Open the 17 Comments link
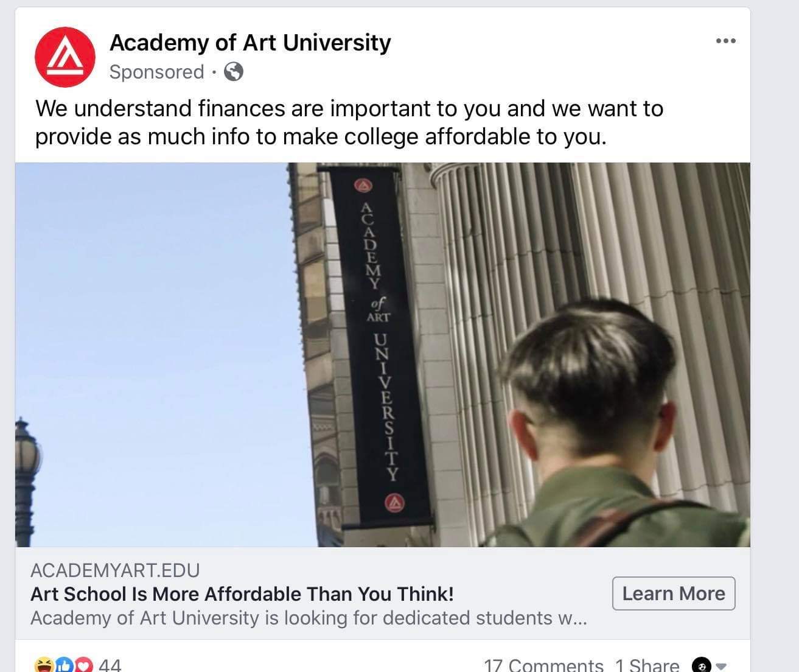This screenshot has height=672, width=799. click(x=543, y=665)
